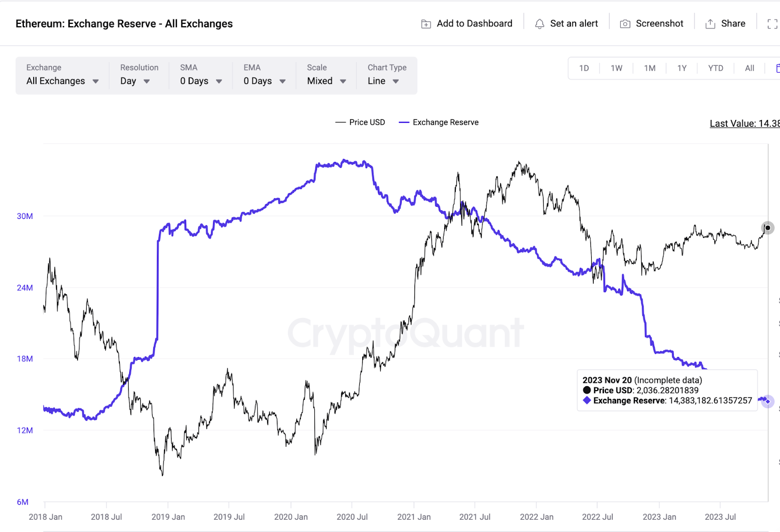The height and width of the screenshot is (532, 780).
Task: Click the alert bell icon
Action: (x=539, y=24)
